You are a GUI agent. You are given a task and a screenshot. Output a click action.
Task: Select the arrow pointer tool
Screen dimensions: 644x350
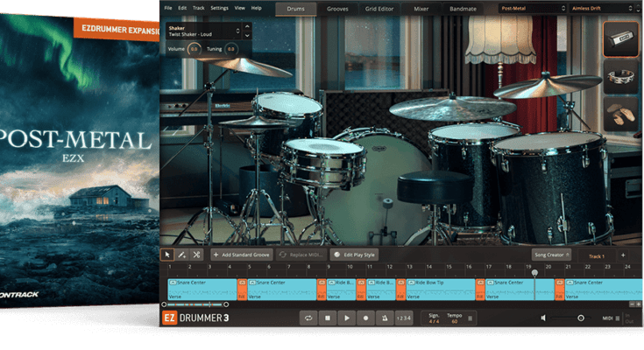168,255
